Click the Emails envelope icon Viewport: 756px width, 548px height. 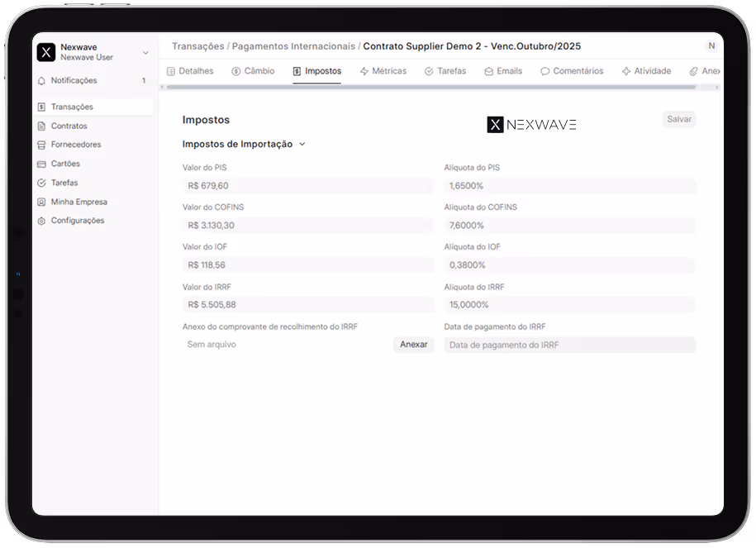[489, 71]
